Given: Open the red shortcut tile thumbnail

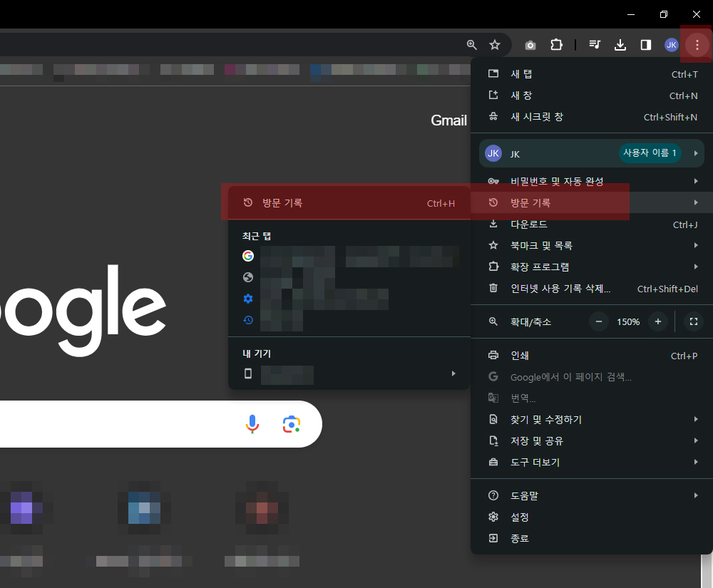Looking at the screenshot, I should click(262, 508).
